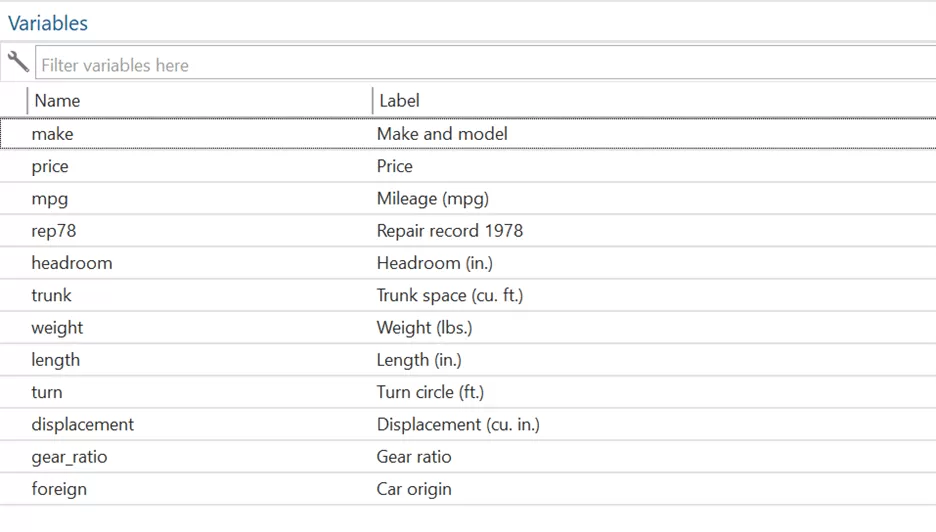Select the rep78 variable

tap(54, 231)
